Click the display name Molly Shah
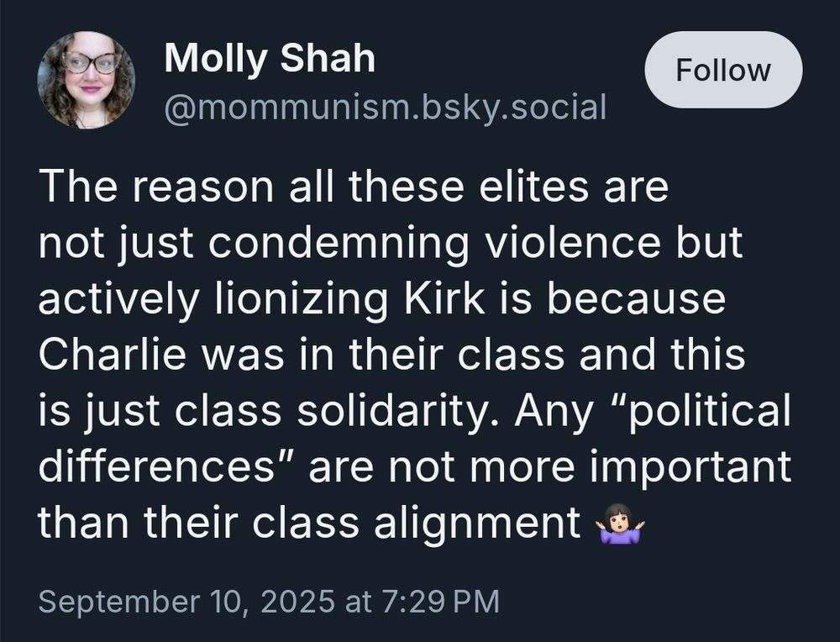This screenshot has height=642, width=840. coord(269,59)
